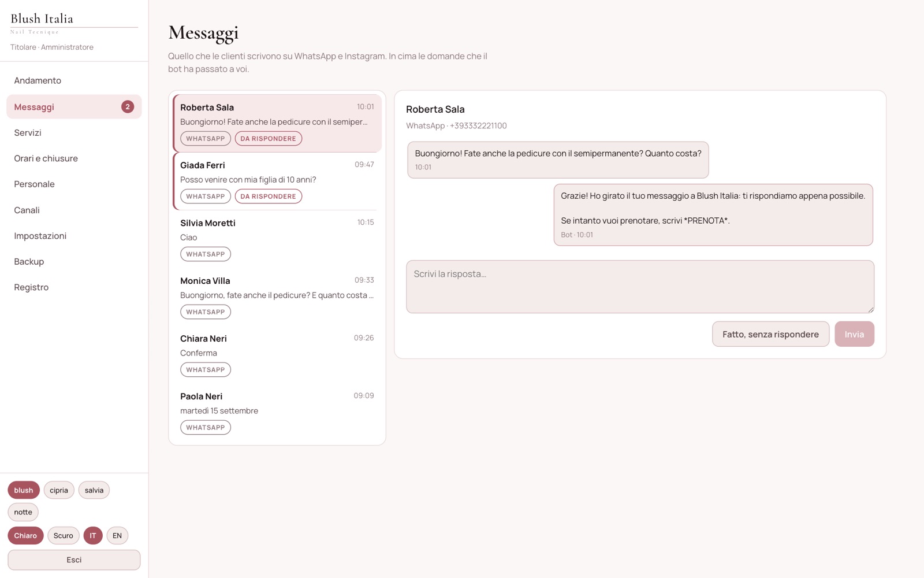This screenshot has height=578, width=924.
Task: Open Roberta Sala conversation
Action: click(277, 123)
